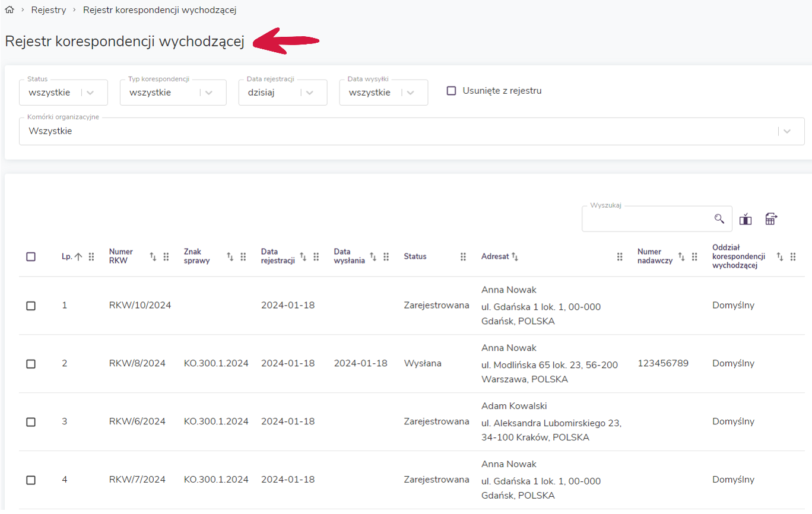Image resolution: width=812 pixels, height=514 pixels.
Task: Tick the checkbox for row RKW/6/2024
Action: tap(31, 422)
